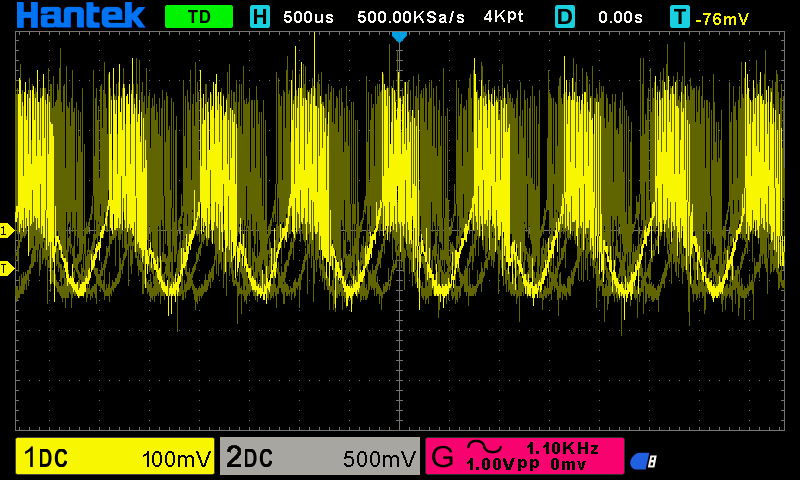Click the cyan T trigger level icon
800x480 pixels.
tap(680, 17)
